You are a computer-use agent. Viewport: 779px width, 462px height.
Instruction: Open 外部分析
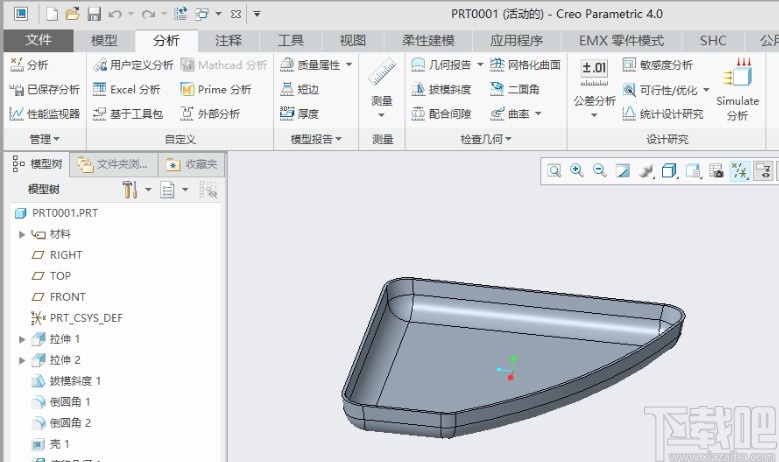210,114
